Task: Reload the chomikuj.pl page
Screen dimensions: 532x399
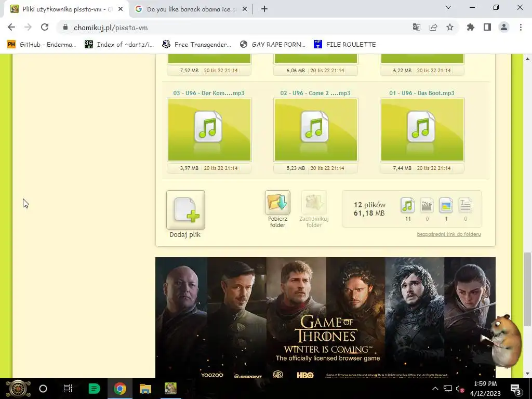Action: point(45,28)
